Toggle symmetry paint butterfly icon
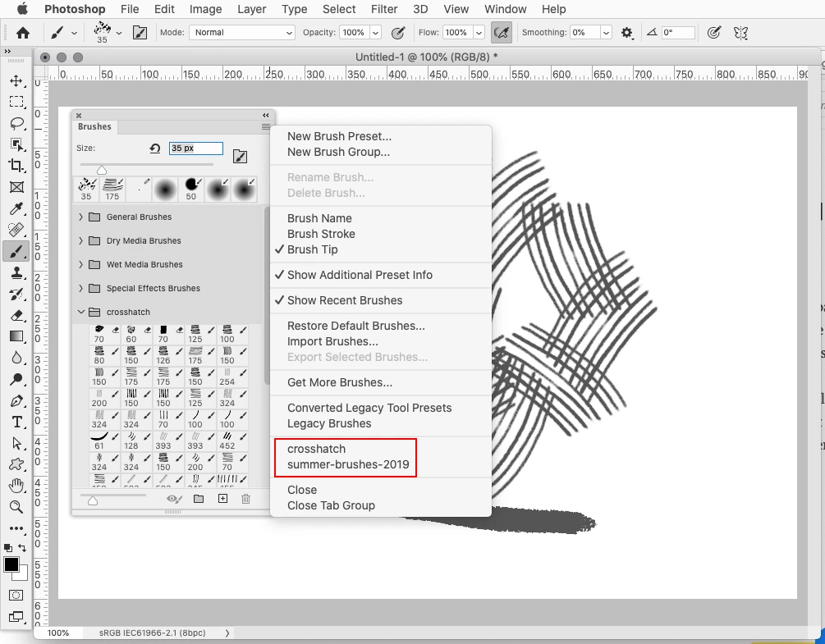 (x=740, y=33)
